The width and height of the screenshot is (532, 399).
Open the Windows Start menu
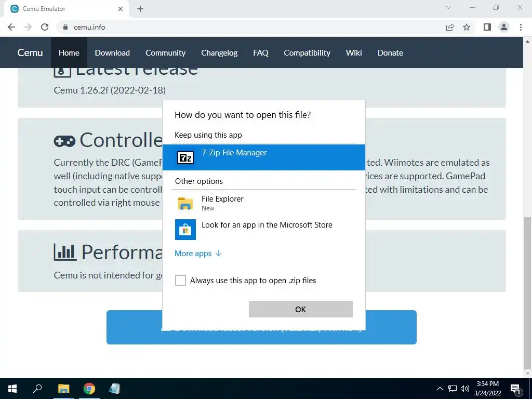pyautogui.click(x=12, y=389)
